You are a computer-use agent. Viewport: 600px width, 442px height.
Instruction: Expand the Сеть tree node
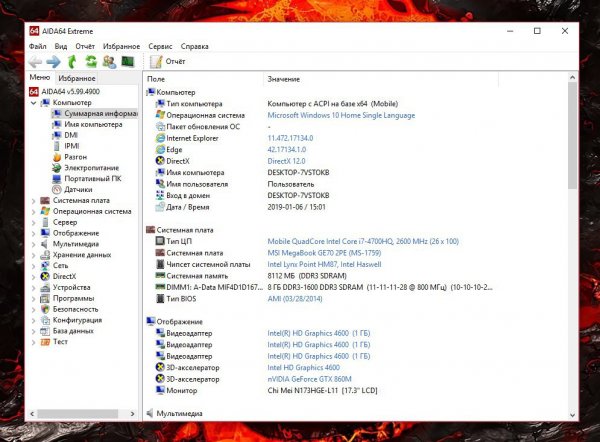(x=34, y=266)
